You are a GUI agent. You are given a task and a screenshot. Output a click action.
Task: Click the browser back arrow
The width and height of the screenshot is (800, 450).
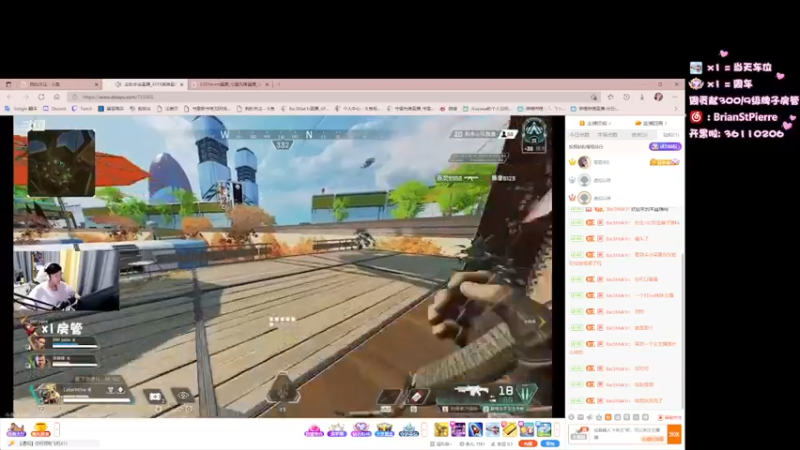click(x=10, y=97)
